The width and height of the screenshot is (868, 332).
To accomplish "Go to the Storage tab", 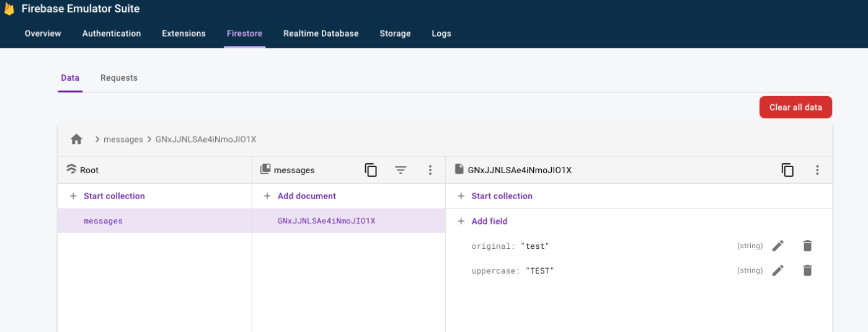I will pos(395,34).
